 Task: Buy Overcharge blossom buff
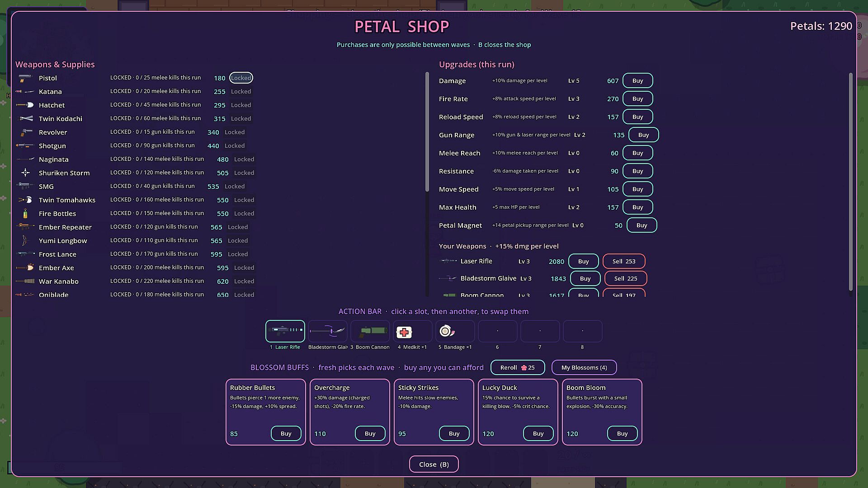tap(370, 433)
